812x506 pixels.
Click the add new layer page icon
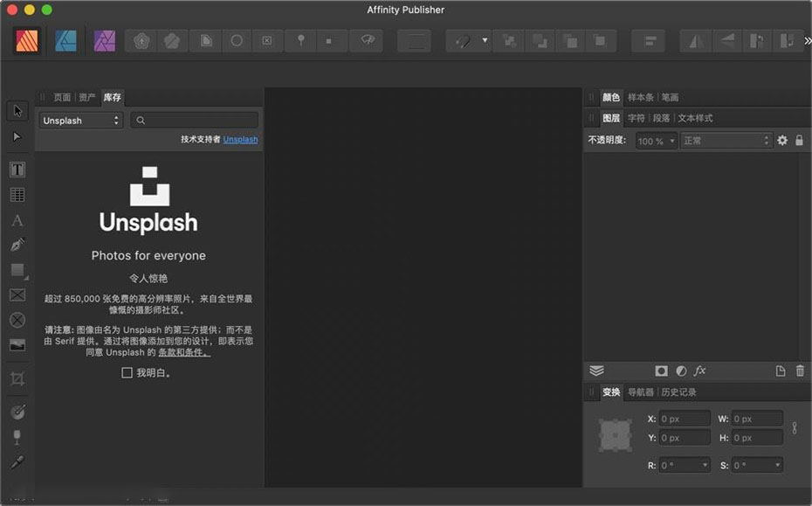click(781, 371)
